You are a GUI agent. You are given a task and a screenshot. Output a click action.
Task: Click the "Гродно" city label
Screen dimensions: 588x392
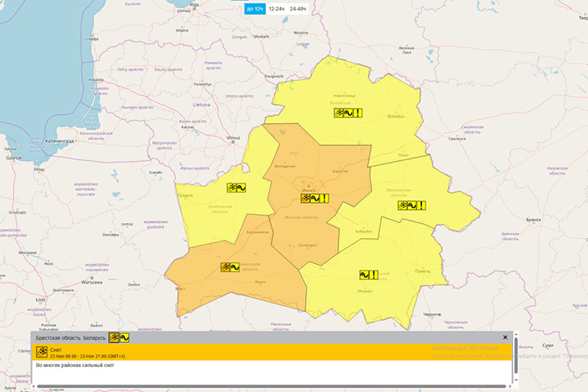[185, 196]
